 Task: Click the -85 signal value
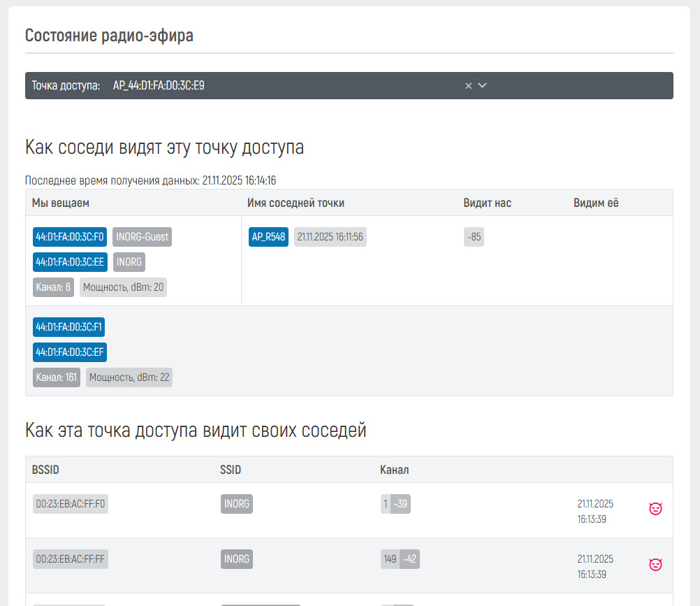[x=474, y=237]
